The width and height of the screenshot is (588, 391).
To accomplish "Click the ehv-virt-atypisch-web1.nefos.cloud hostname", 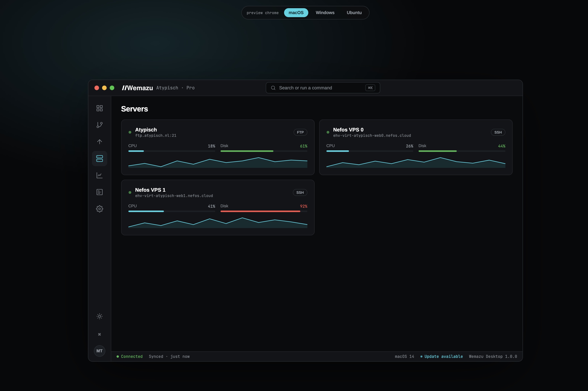I will [x=174, y=195].
